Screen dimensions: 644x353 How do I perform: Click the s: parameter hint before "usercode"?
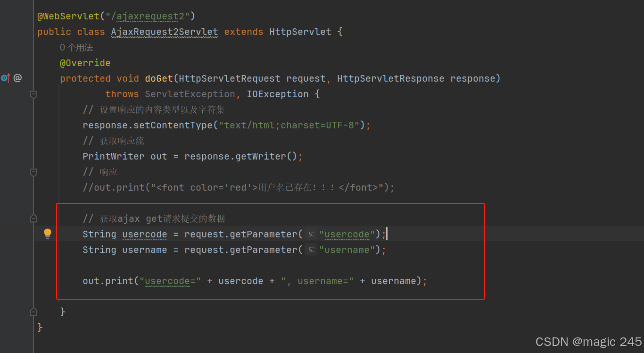310,234
